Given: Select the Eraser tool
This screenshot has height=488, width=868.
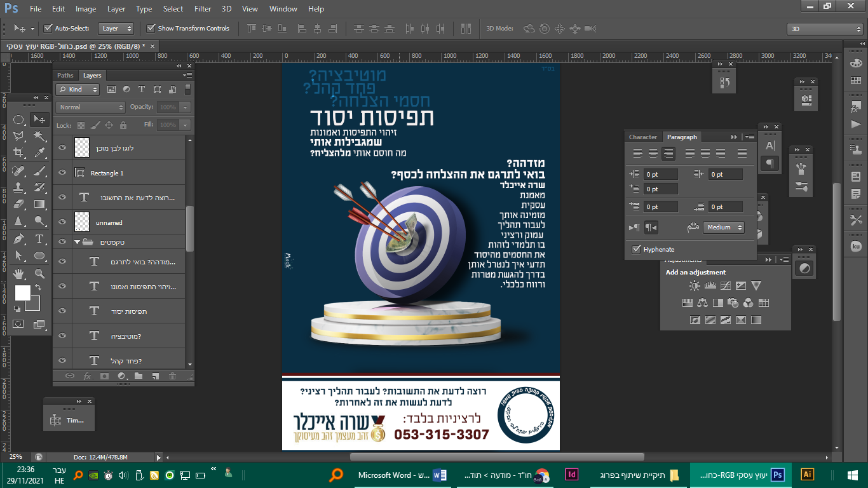Looking at the screenshot, I should (x=19, y=205).
